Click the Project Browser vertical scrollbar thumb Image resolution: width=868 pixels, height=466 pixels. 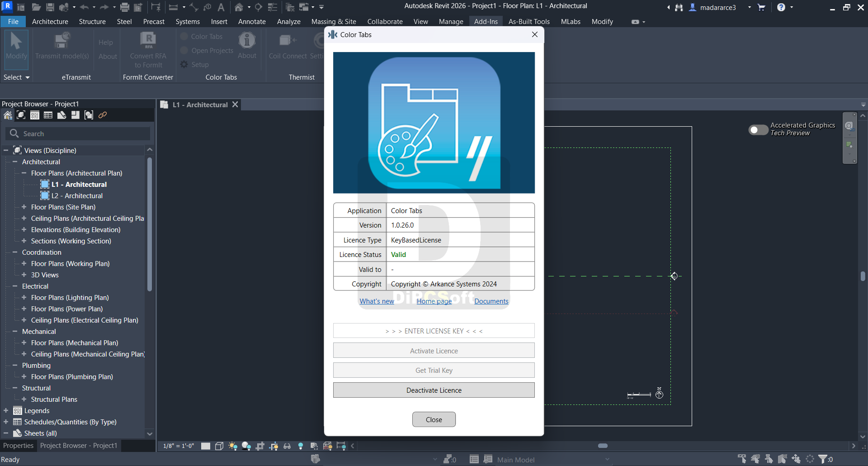(x=149, y=224)
